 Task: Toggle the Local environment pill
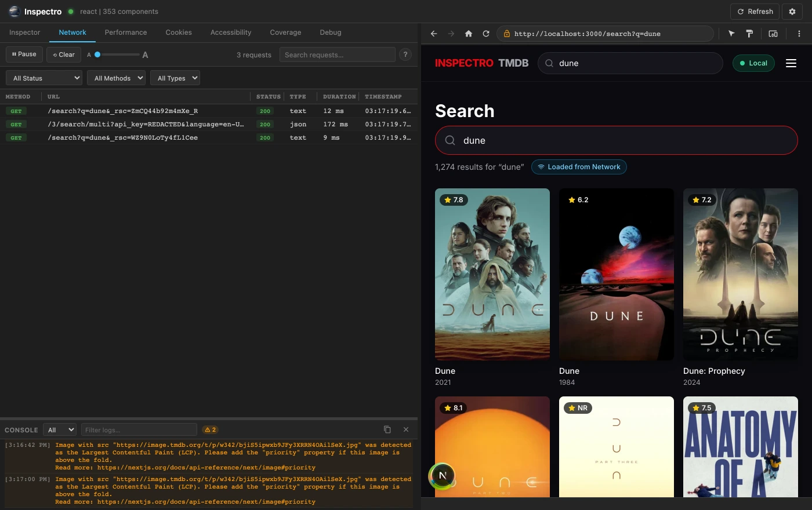tap(753, 63)
